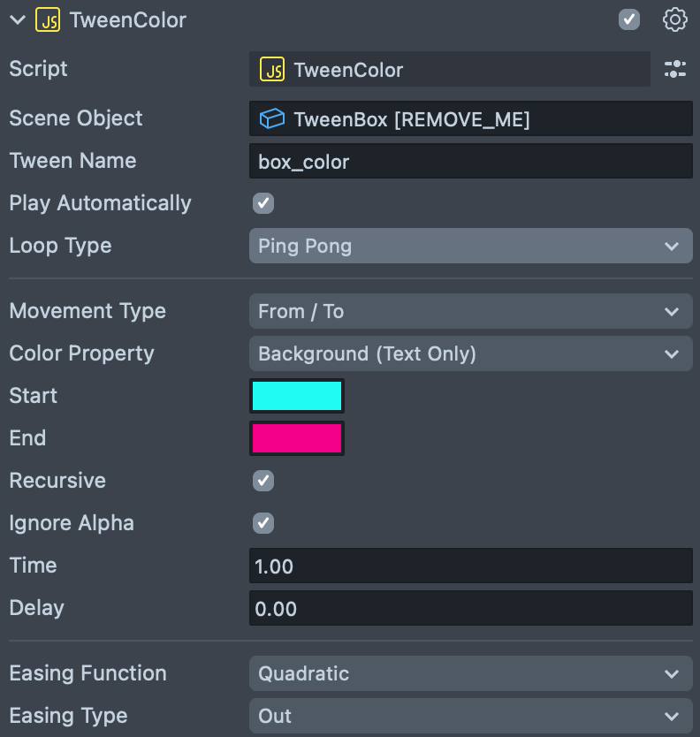
Task: Click the JS script icon in Script field
Action: (272, 70)
